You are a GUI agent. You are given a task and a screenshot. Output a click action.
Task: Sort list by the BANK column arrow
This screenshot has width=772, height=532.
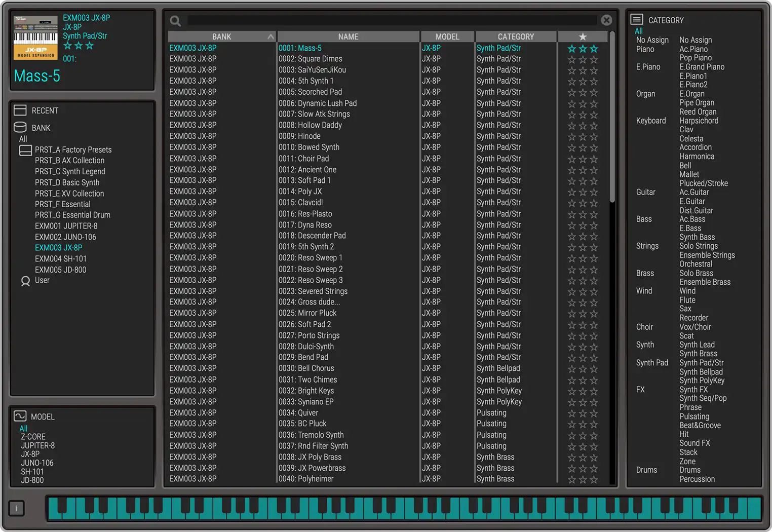(x=271, y=36)
